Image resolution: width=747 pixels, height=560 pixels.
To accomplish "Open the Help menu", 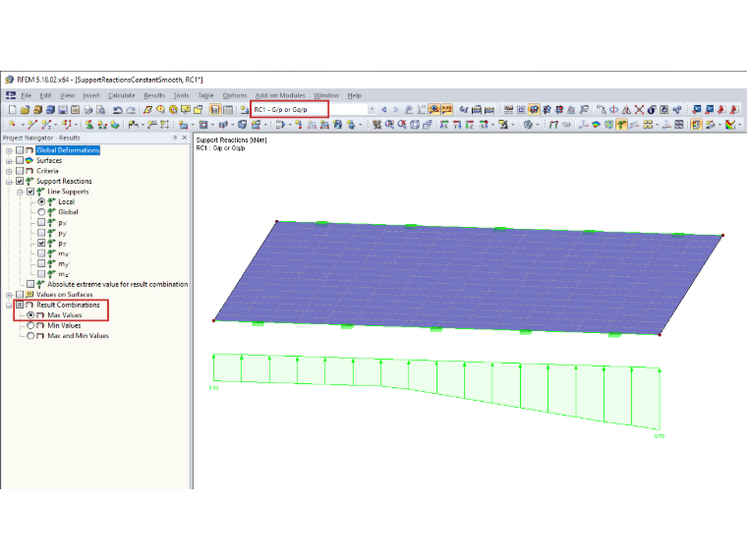I will point(354,95).
